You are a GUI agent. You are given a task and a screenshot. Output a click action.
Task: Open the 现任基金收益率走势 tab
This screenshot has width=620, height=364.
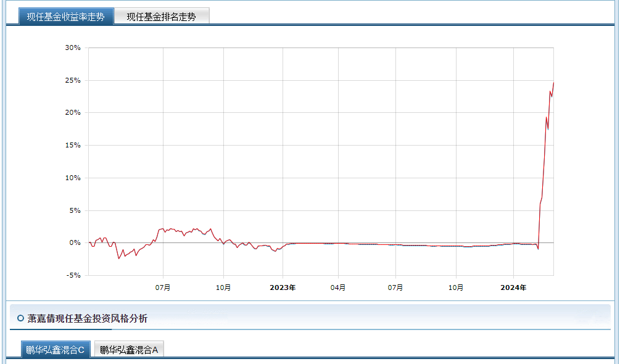point(65,17)
